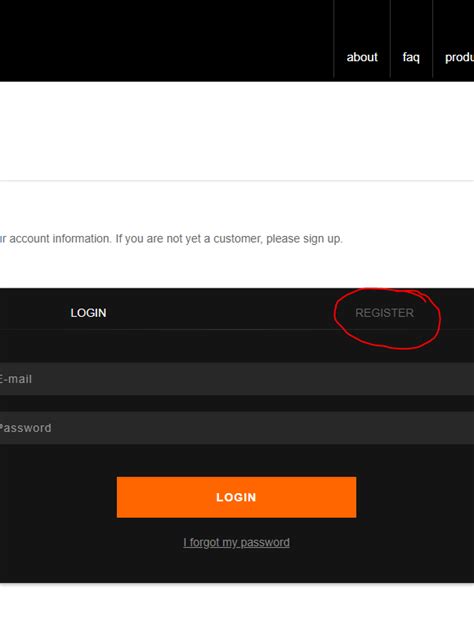Select the Password entry box
474x632 pixels.
tap(237, 428)
